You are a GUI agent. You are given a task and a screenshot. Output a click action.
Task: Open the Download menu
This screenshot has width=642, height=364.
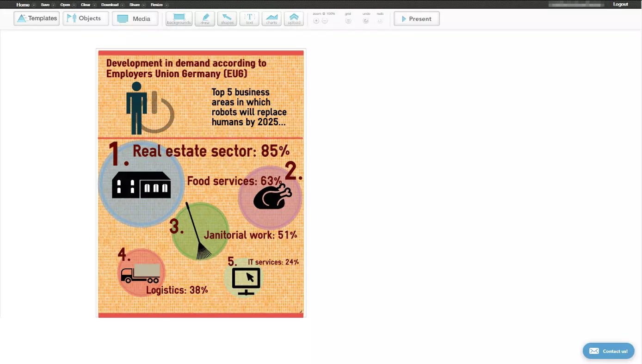pos(110,5)
